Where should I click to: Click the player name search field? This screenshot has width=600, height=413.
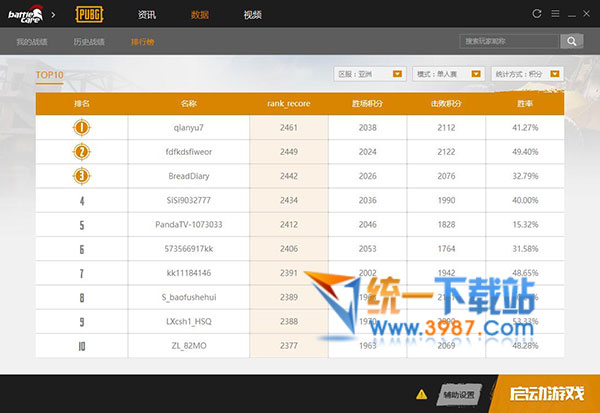tap(510, 41)
